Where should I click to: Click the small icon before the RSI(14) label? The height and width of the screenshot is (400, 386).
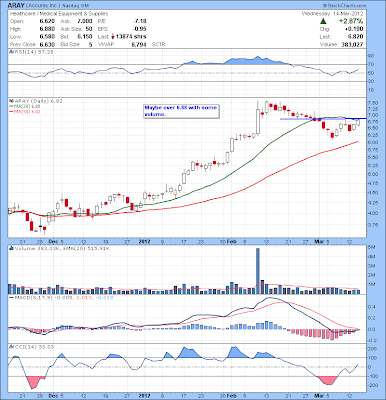[x=11, y=52]
